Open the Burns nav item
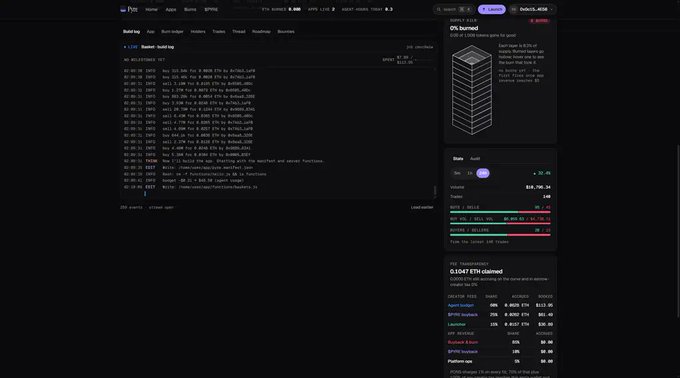Screen dimensions: 680x378 point(190,9)
